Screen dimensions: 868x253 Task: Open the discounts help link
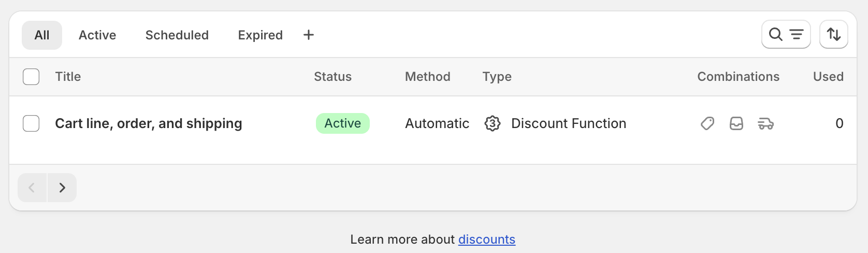(x=487, y=240)
